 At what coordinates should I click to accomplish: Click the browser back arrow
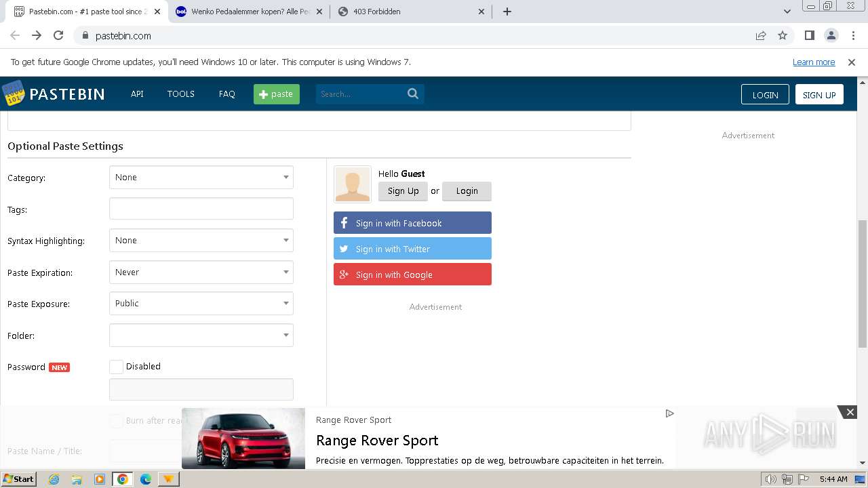coord(15,35)
